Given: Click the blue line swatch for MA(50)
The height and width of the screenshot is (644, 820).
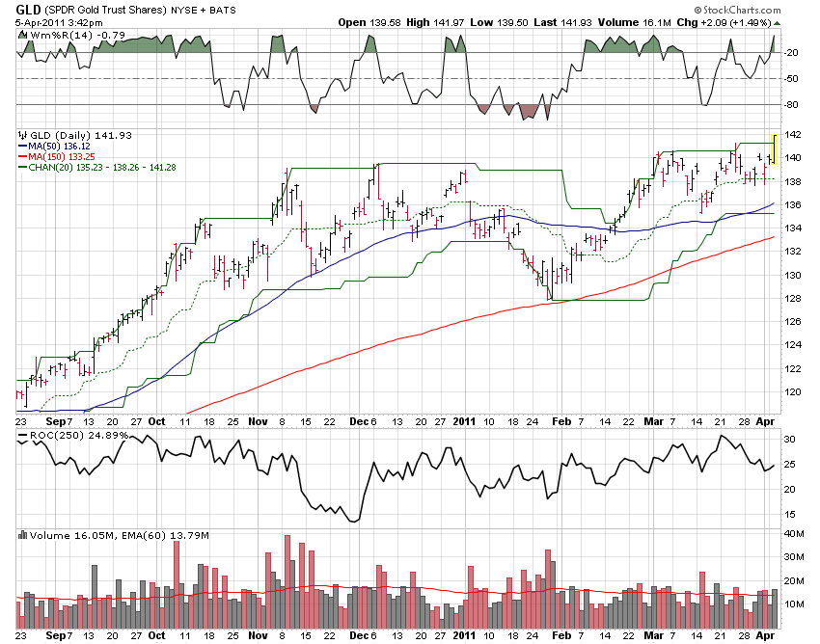Looking at the screenshot, I should (23, 147).
